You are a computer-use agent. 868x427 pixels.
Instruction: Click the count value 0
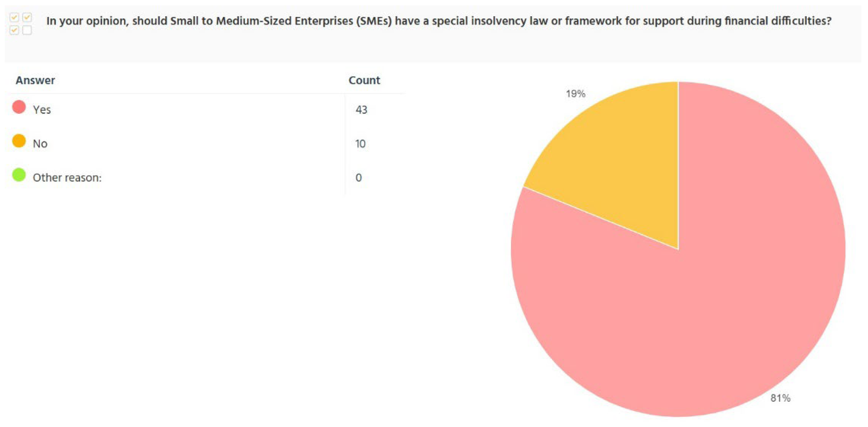pos(359,177)
